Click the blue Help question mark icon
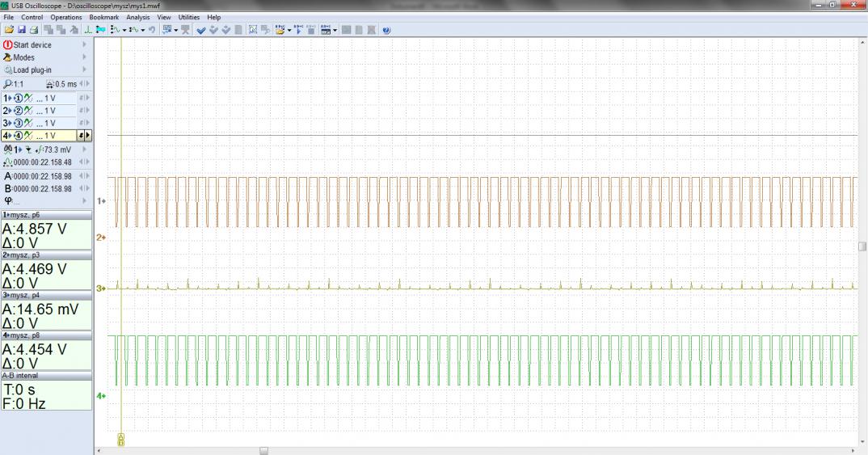Screen dimensions: 868x455 click(x=386, y=30)
